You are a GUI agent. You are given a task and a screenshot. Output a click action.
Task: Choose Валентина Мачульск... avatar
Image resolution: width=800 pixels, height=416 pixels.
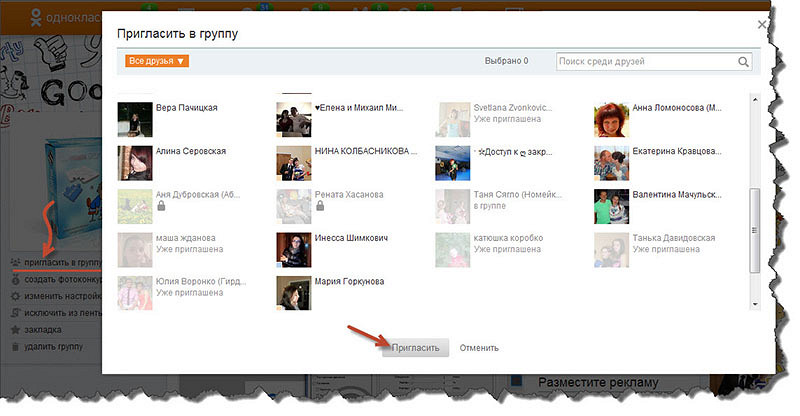[x=612, y=206]
